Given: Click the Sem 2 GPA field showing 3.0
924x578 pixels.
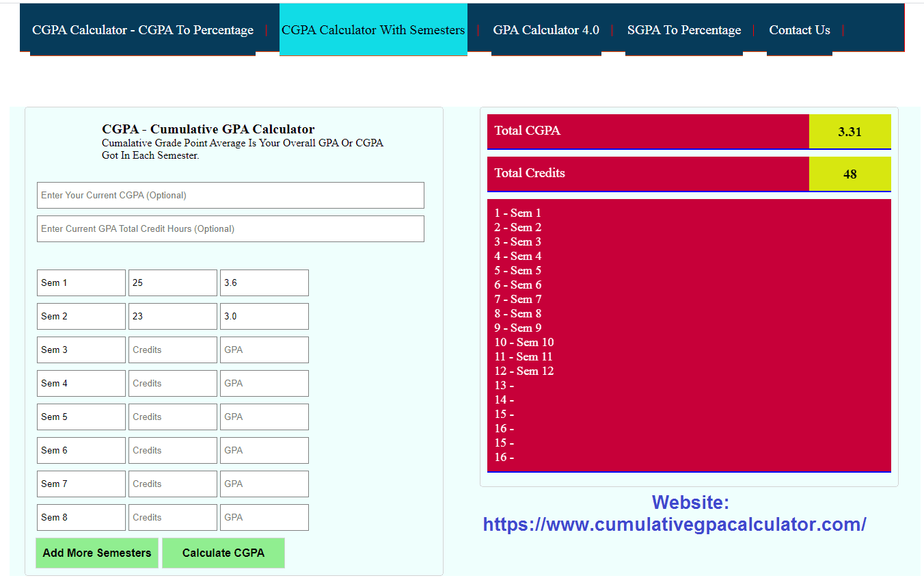Looking at the screenshot, I should point(264,316).
